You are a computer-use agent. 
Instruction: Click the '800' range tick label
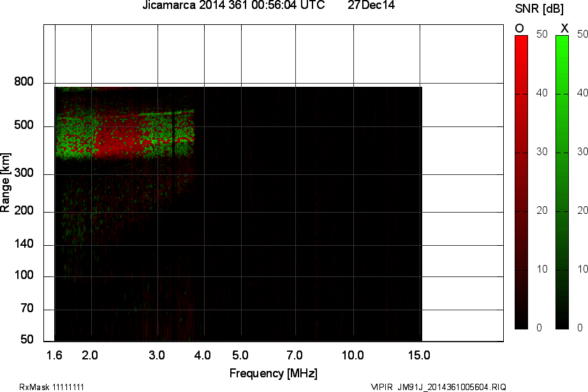(24, 82)
